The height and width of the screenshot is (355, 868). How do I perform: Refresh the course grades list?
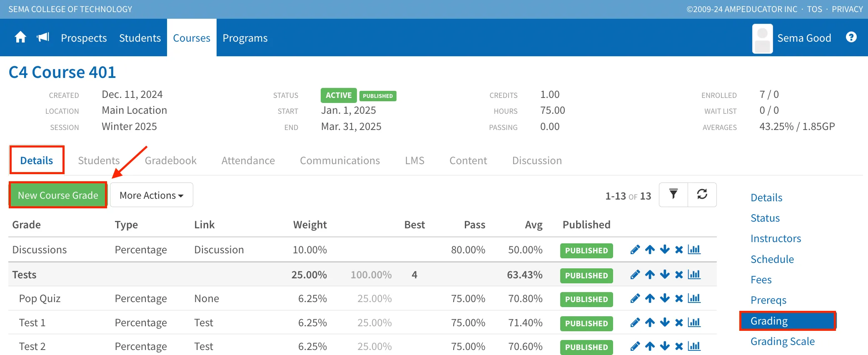702,195
